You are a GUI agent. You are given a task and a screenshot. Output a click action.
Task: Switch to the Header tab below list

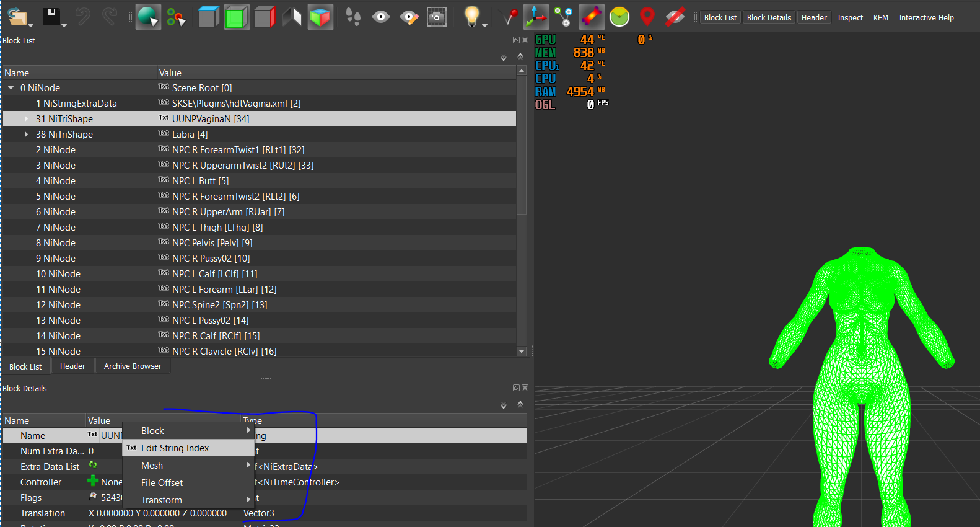72,366
